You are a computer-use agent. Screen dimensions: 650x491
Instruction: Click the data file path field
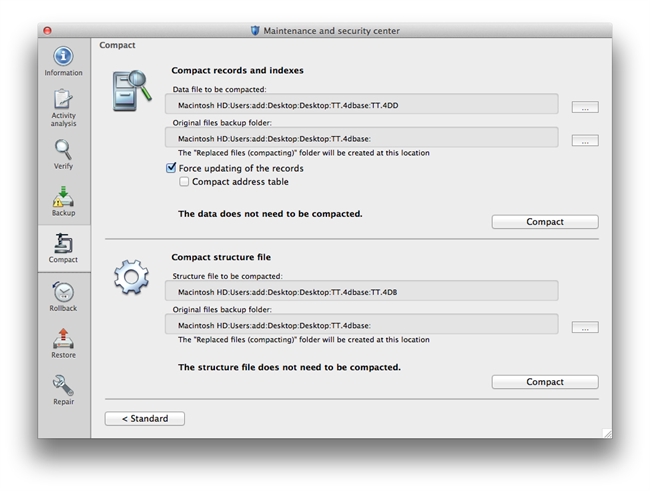pyautogui.click(x=361, y=104)
